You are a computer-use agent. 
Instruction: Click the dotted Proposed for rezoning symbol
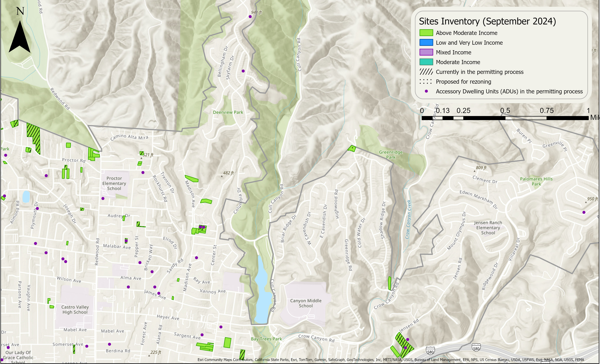click(x=426, y=82)
